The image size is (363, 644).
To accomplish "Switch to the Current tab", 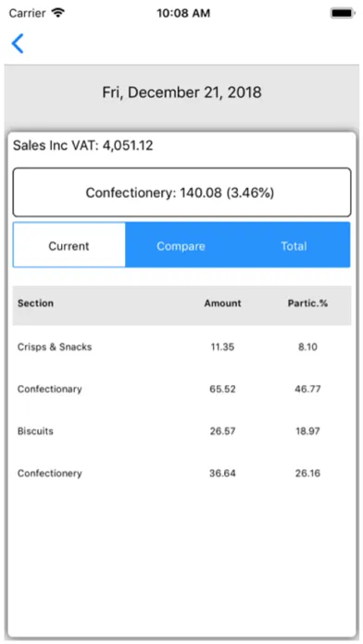I will [x=69, y=245].
